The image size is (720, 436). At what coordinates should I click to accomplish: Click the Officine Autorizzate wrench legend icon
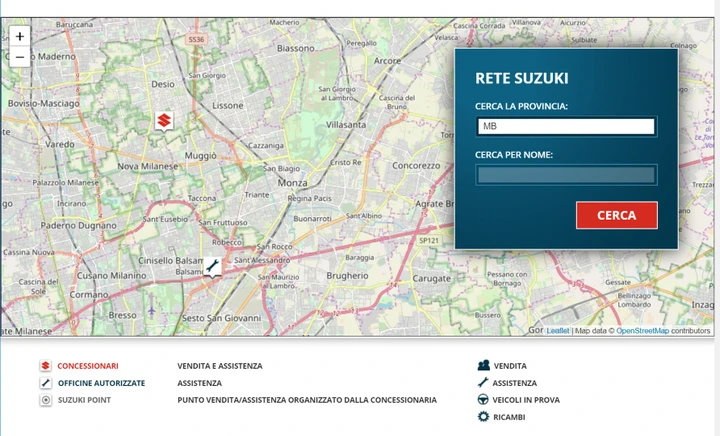(45, 383)
